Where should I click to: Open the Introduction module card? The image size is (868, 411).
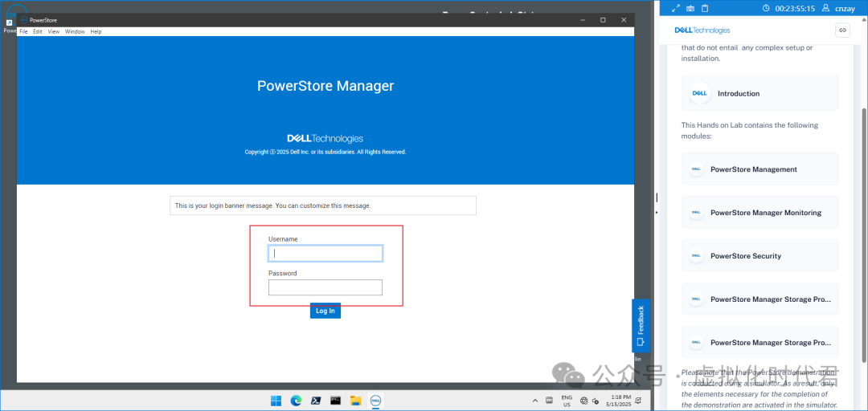click(760, 93)
